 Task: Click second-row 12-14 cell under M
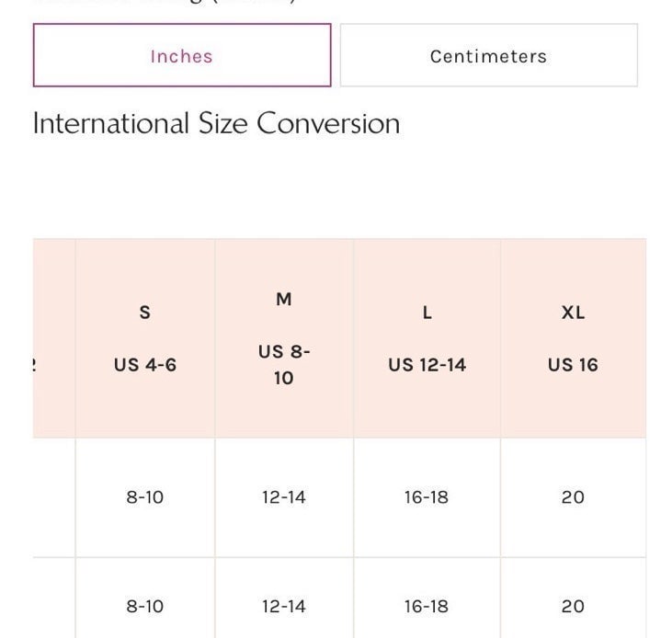coord(284,598)
